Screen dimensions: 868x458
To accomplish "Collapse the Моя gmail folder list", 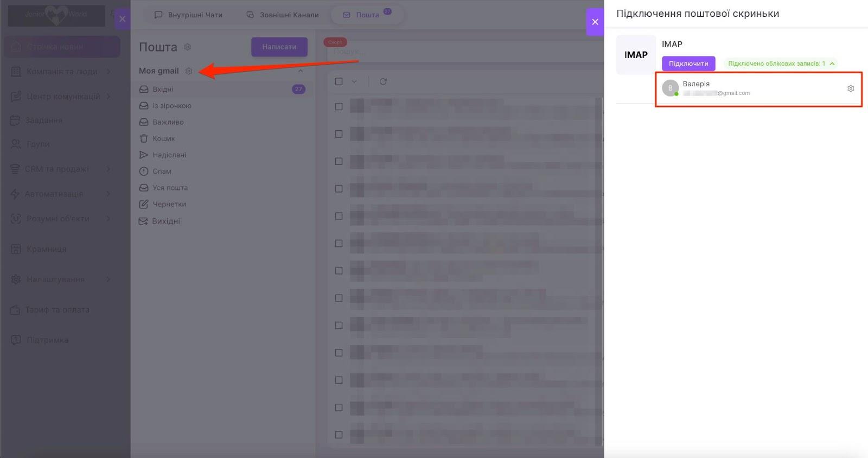I will pos(301,71).
